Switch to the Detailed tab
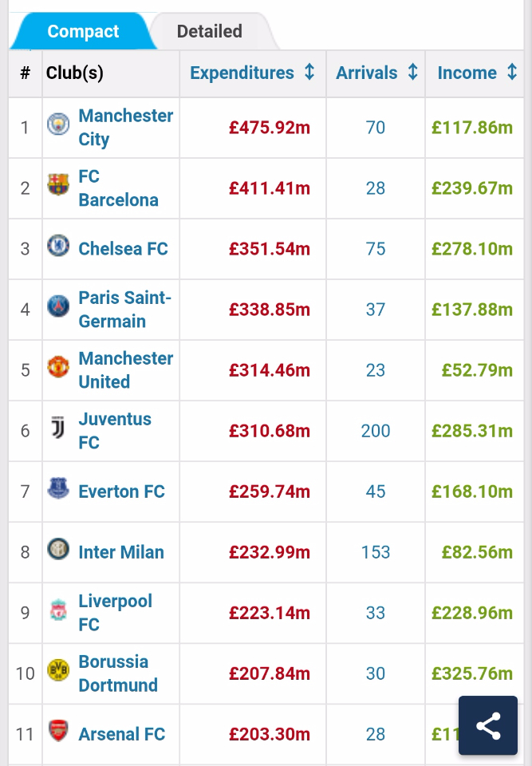 click(x=209, y=32)
